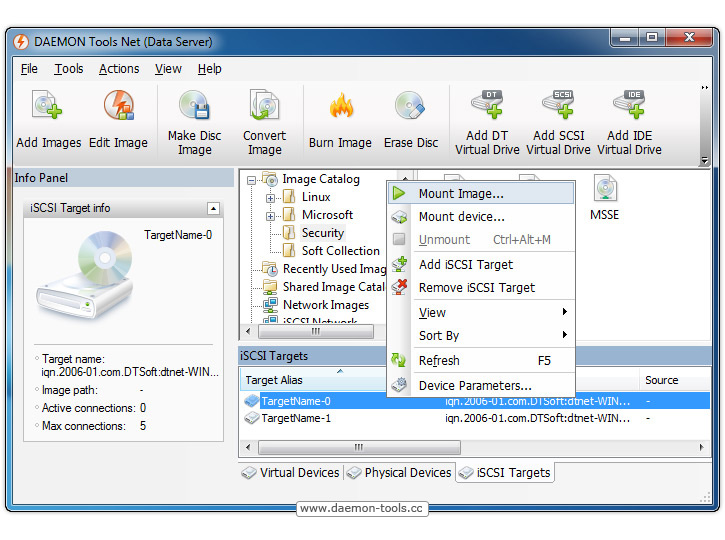
Task: Click the Add Images toolbar icon
Action: pyautogui.click(x=47, y=105)
